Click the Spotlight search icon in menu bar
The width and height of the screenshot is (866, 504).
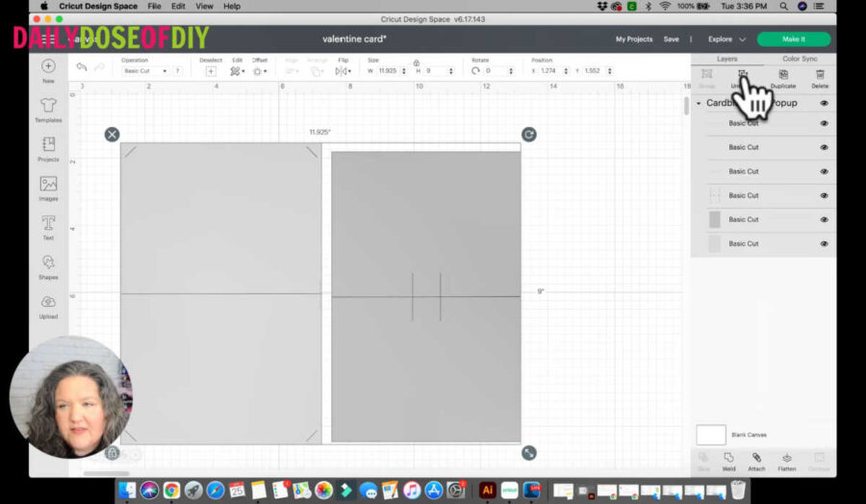coord(783,6)
